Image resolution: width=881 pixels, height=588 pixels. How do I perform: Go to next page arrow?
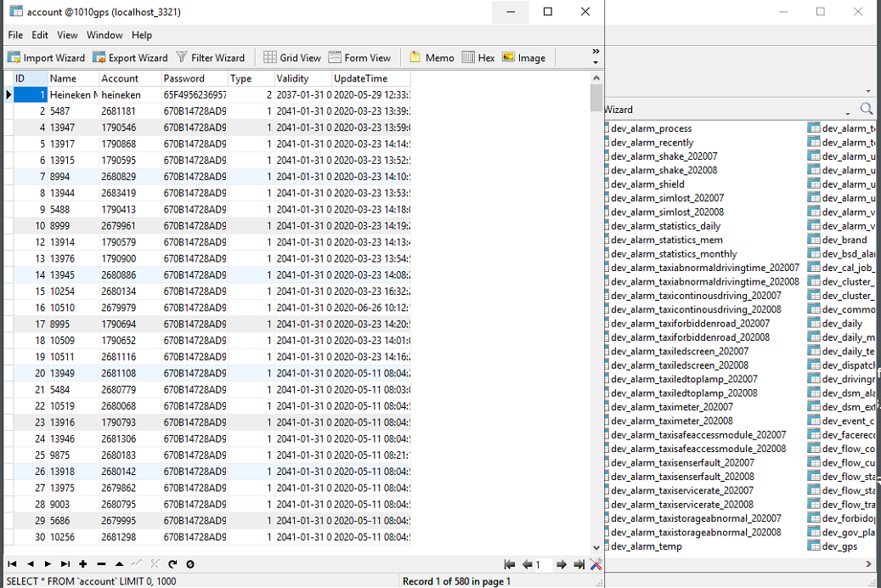coord(561,564)
